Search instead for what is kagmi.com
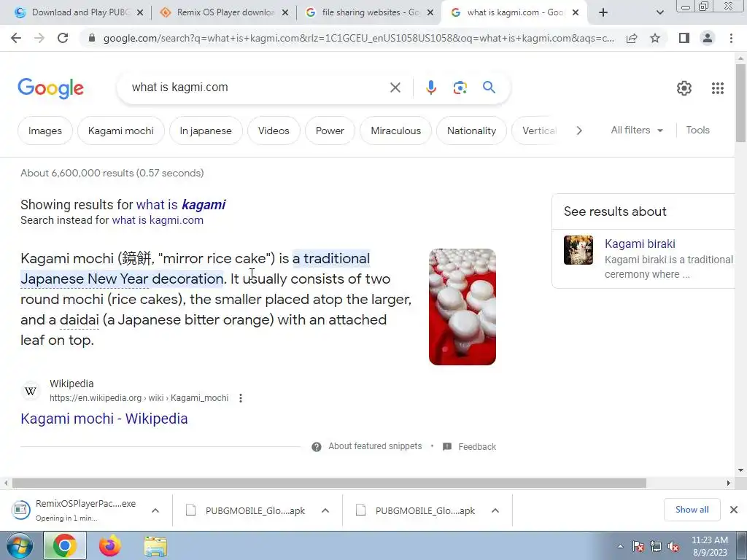 (x=158, y=220)
